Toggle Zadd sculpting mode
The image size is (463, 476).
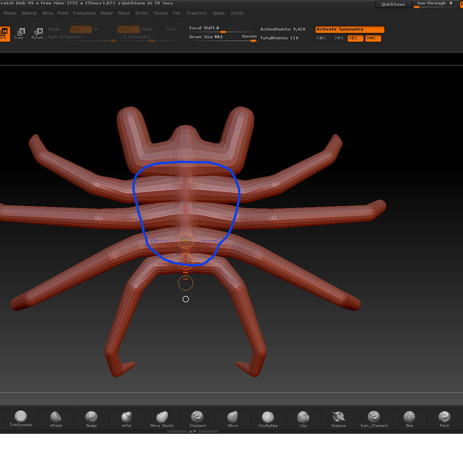pos(128,29)
